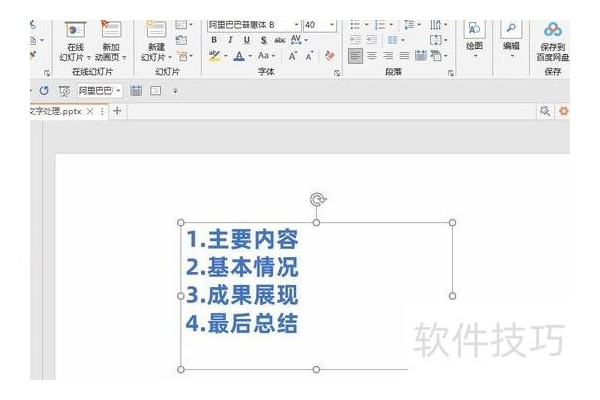Screen dimensions: 600x400
Task: Toggle text shadow S button
Action: (263, 40)
